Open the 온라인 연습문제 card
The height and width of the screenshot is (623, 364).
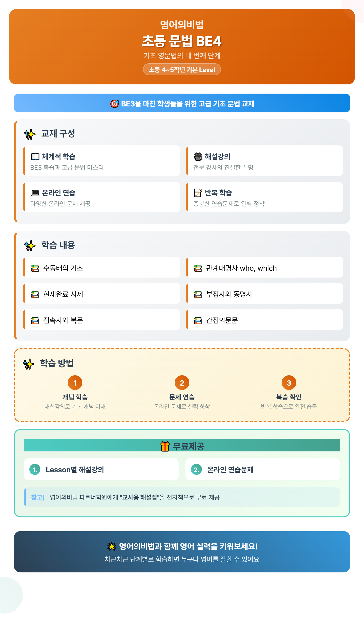(263, 470)
